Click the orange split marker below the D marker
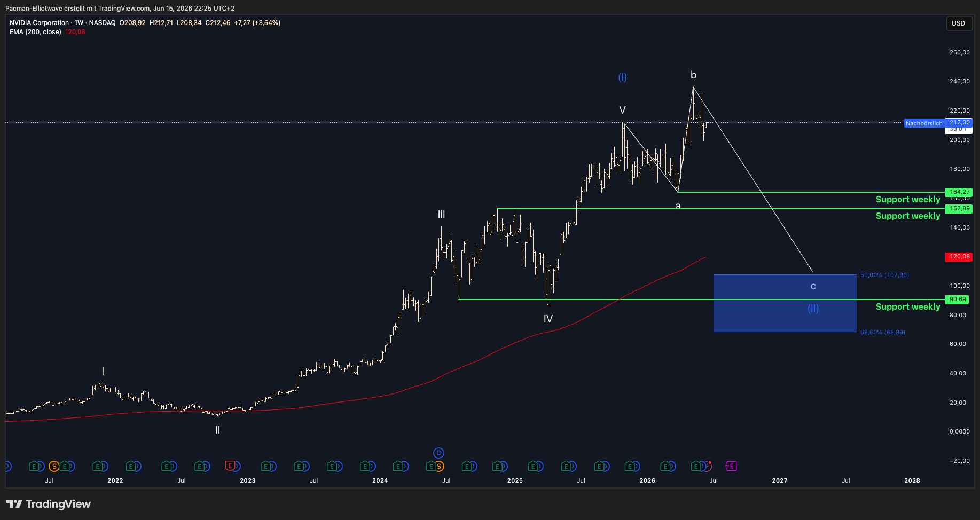This screenshot has width=980, height=520. (x=439, y=466)
